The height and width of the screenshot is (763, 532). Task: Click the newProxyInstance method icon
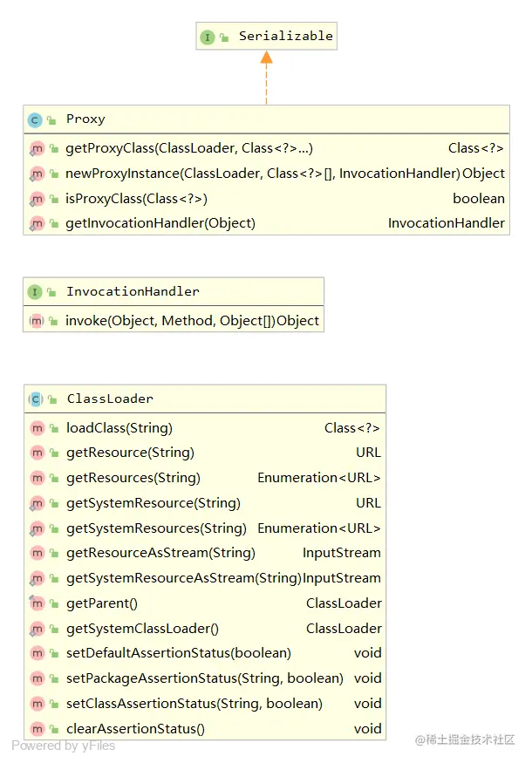click(x=37, y=174)
